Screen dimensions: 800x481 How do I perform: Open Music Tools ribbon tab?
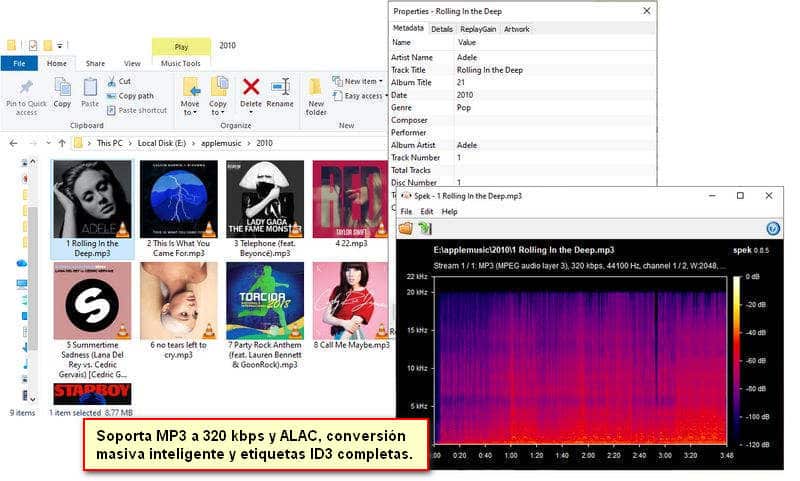click(181, 63)
